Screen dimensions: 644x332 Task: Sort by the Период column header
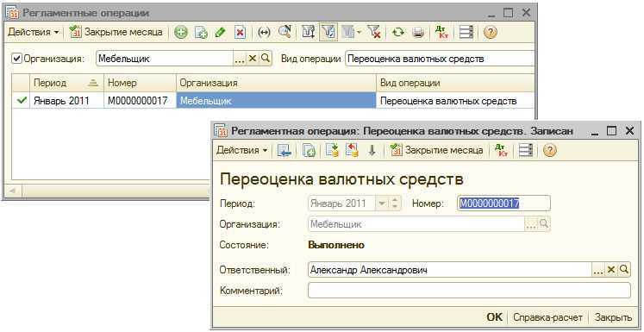tap(66, 83)
